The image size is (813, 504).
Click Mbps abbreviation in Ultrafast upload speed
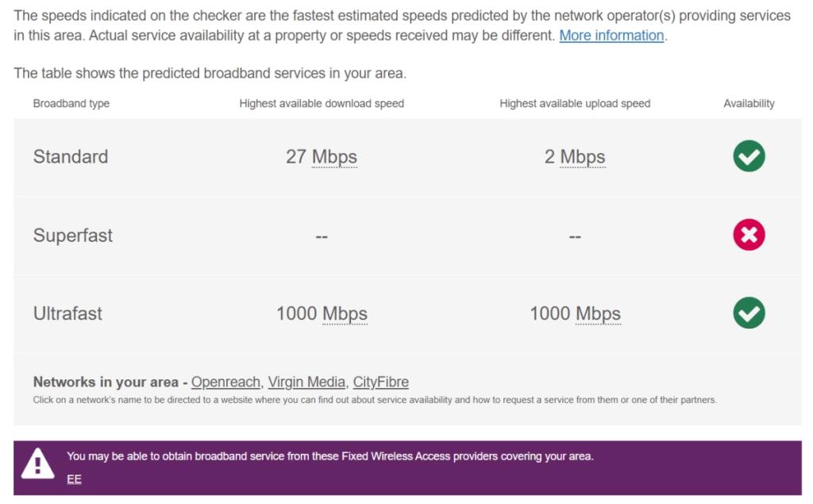click(598, 314)
